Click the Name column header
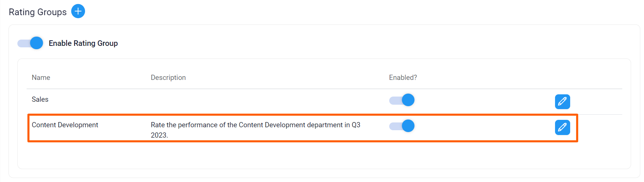The width and height of the screenshot is (644, 182). [x=41, y=78]
